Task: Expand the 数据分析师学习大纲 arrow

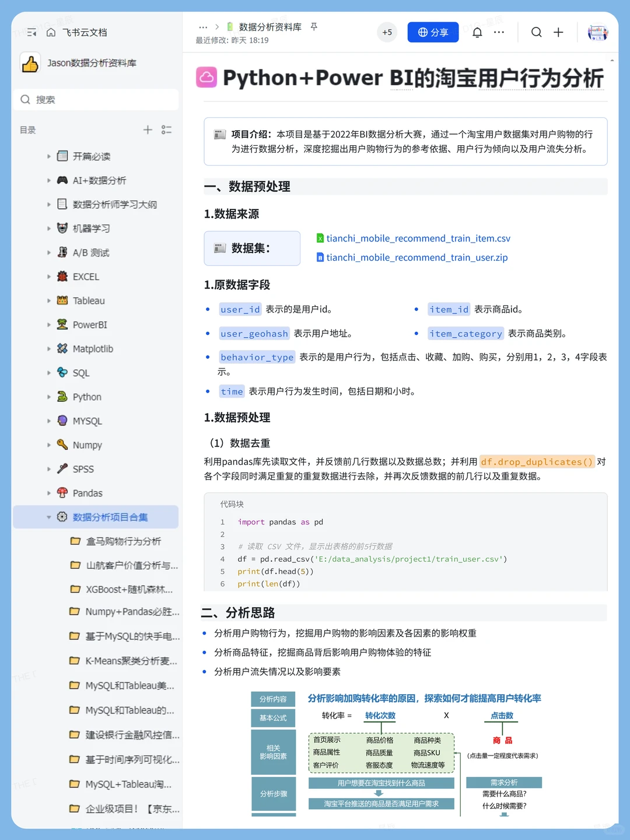Action: tap(49, 205)
